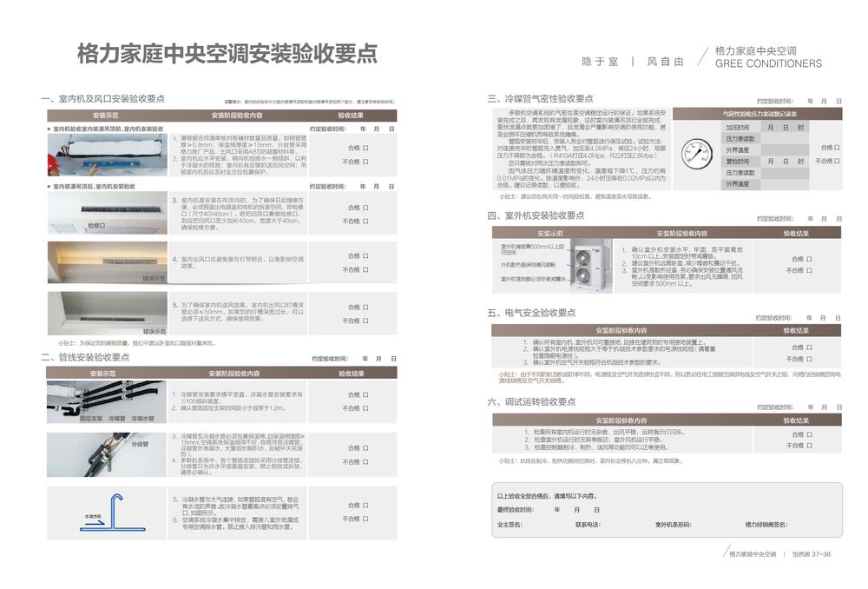Click the main title 格力家庭中央空调安装验收要点
The image size is (868, 589).
click(227, 54)
